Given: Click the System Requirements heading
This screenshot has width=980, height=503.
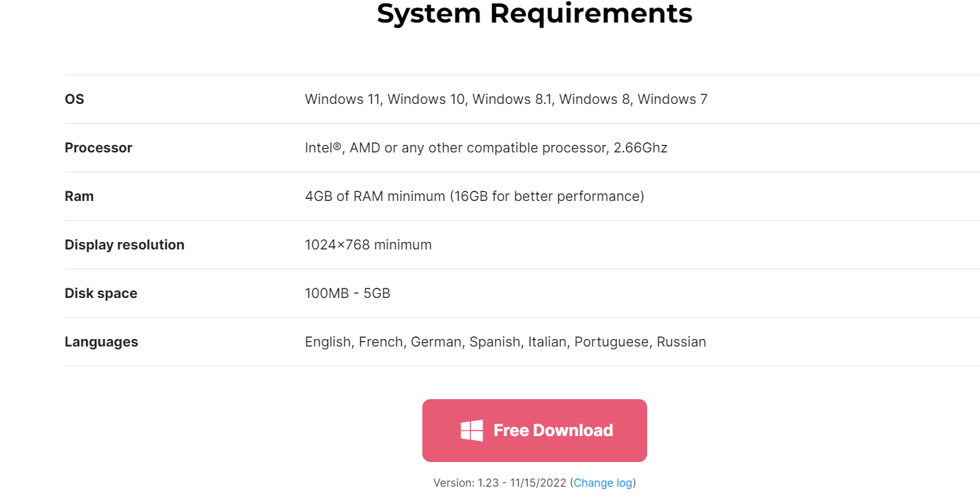Looking at the screenshot, I should 534,12.
